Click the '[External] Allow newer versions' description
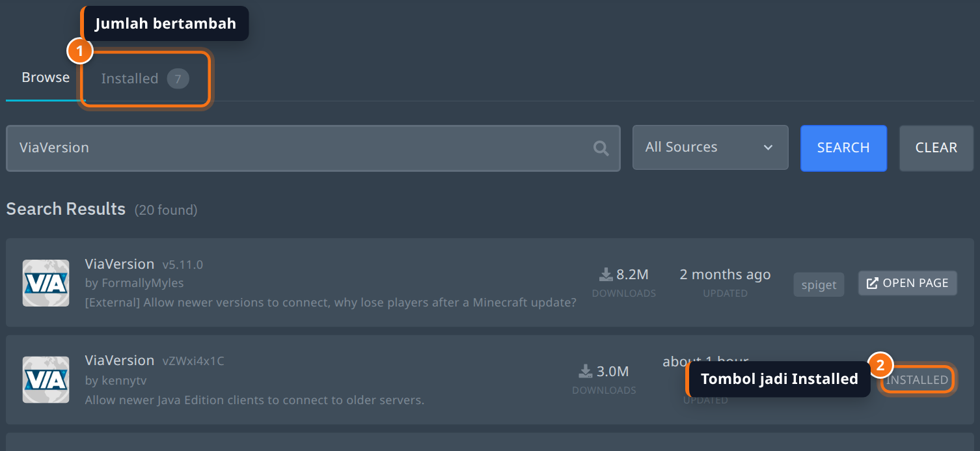 pyautogui.click(x=331, y=303)
